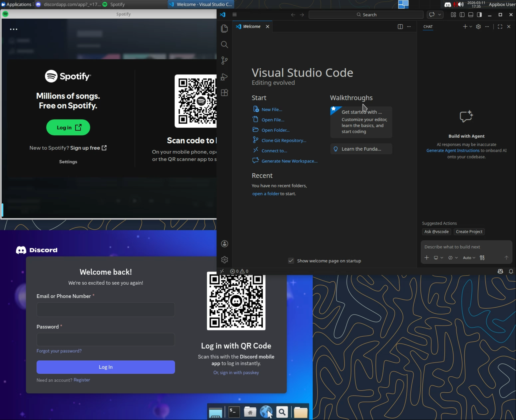The height and width of the screenshot is (420, 516).
Task: Click Discord Email or Phone Number field
Action: coord(105,309)
